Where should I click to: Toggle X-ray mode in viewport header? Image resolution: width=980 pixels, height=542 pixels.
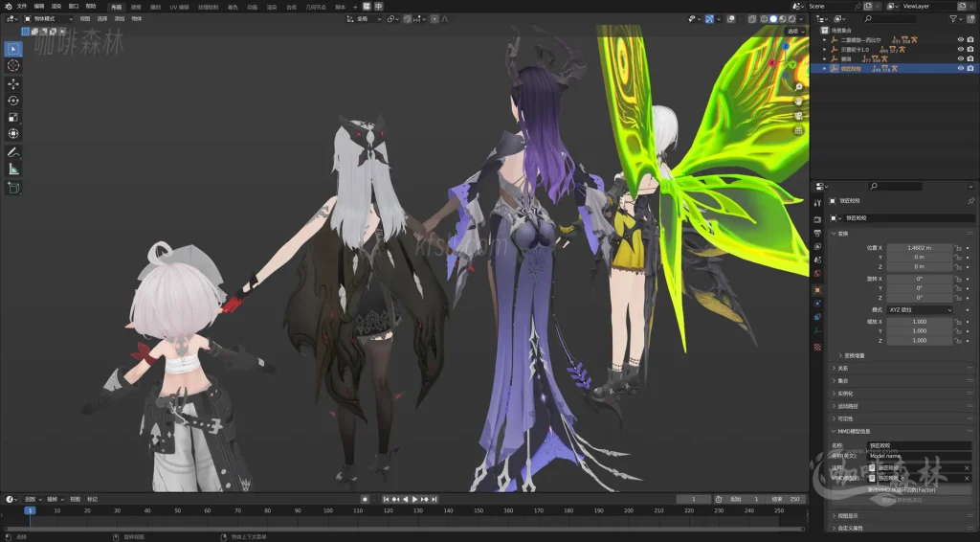pos(752,19)
